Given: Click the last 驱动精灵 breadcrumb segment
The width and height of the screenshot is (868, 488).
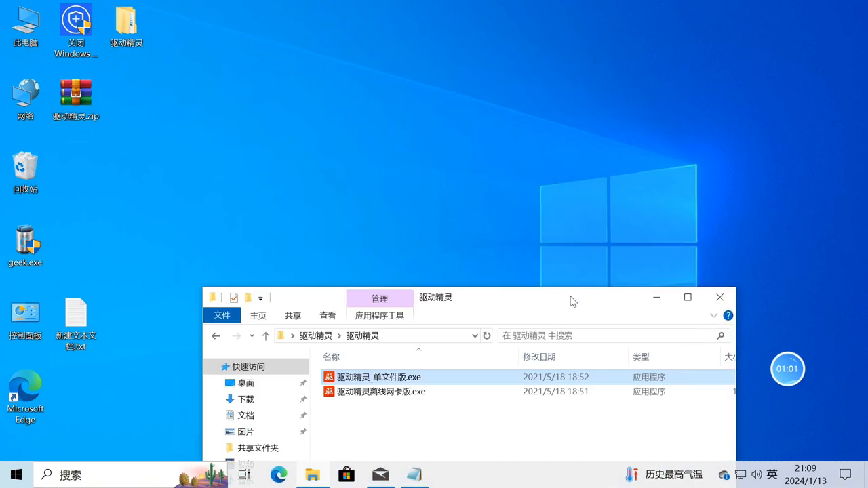Looking at the screenshot, I should pos(363,335).
